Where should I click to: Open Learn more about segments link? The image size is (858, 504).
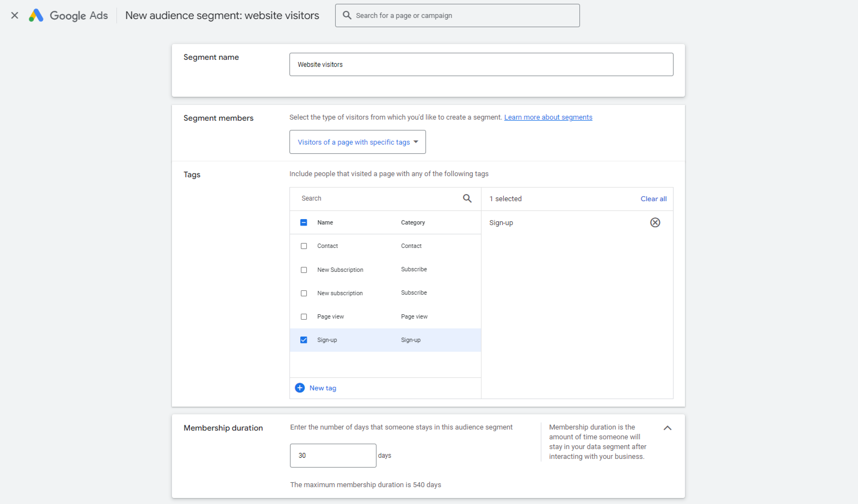[548, 117]
